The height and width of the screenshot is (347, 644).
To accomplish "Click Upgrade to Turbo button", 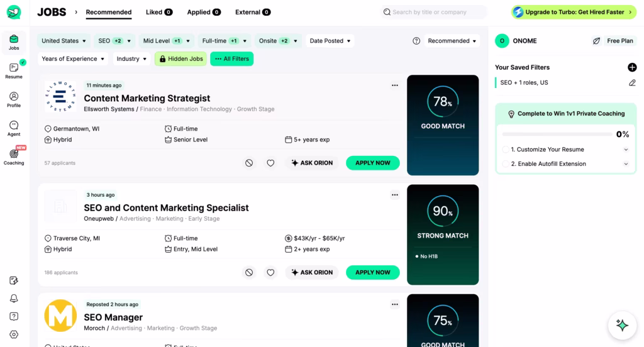I will [574, 12].
